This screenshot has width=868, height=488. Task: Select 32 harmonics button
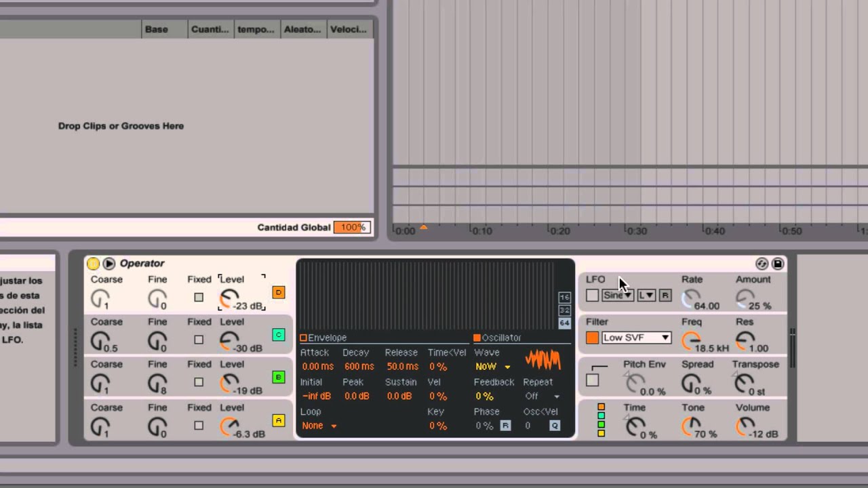tap(564, 310)
